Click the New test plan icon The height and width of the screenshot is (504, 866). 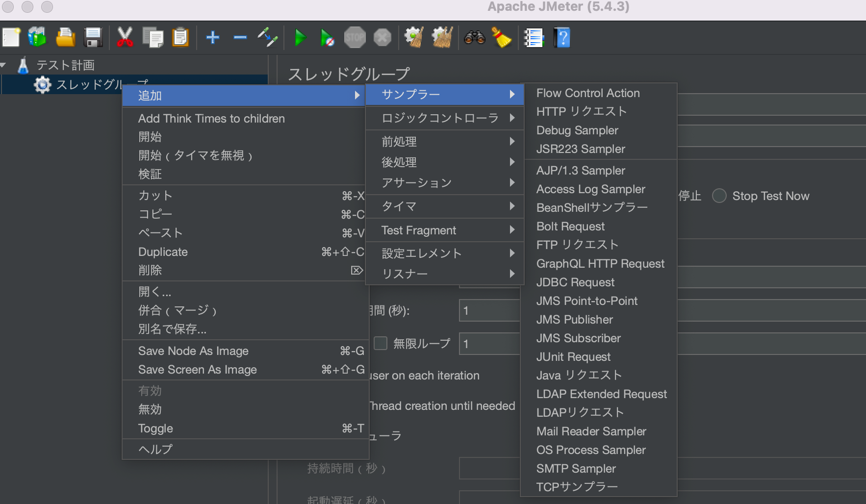tap(11, 37)
